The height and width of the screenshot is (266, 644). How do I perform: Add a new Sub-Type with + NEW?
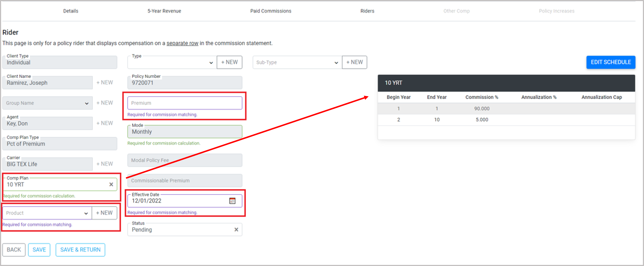point(354,62)
